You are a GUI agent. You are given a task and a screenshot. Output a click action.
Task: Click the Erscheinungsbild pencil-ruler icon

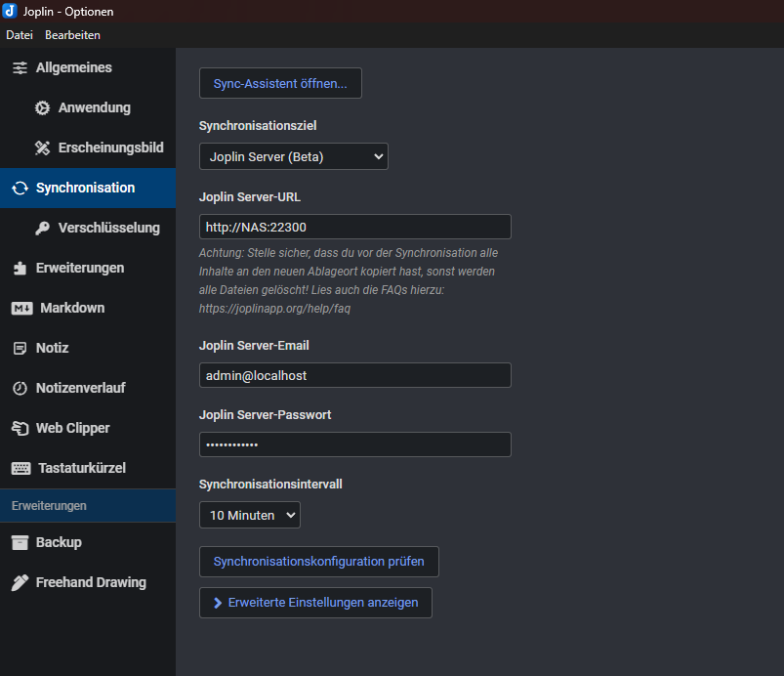tap(42, 148)
